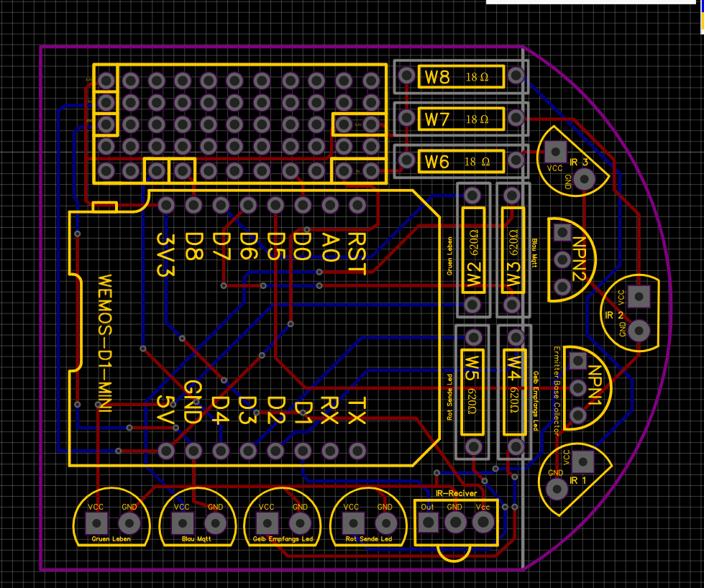Image resolution: width=704 pixels, height=588 pixels.
Task: Click the Blau Matt LED GND pad
Action: [216, 523]
